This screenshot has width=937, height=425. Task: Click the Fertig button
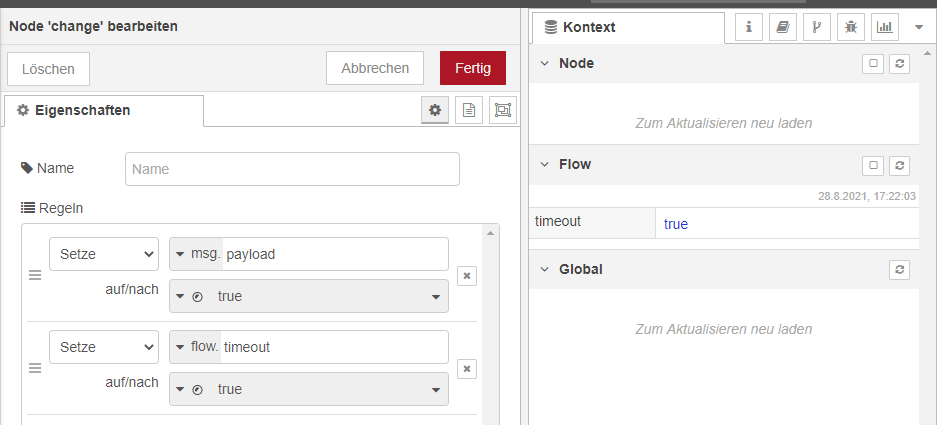(472, 68)
